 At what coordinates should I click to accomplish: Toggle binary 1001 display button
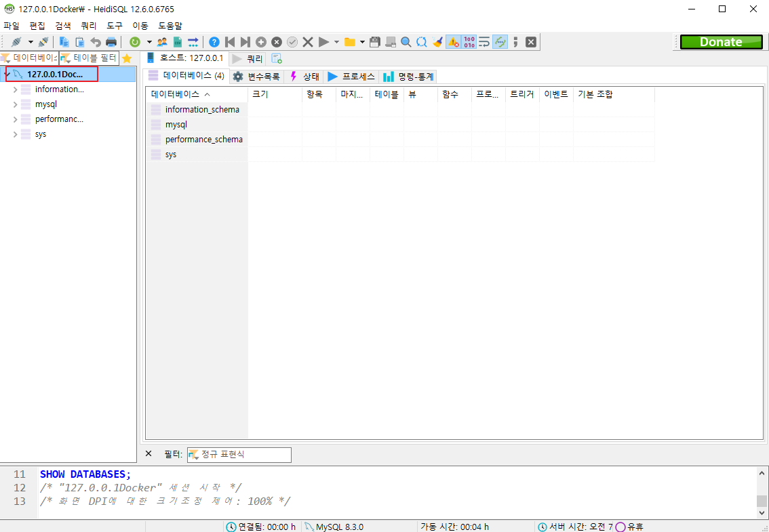[469, 42]
